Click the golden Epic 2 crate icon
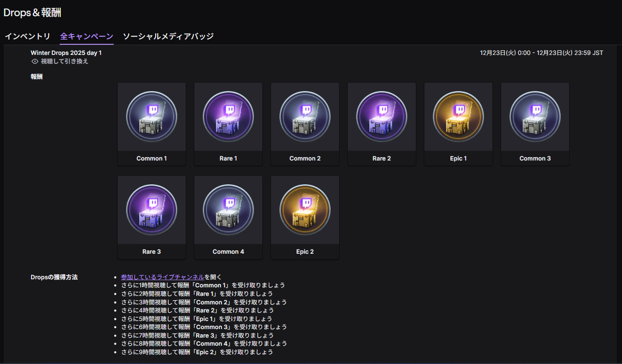622x364 pixels. pos(305,210)
